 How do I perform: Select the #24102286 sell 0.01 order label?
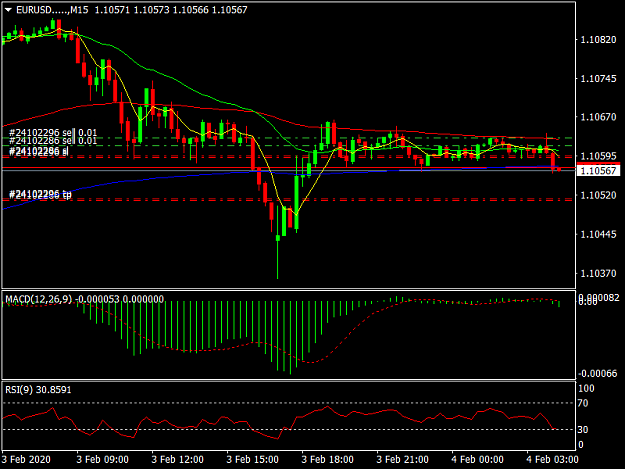coord(53,141)
